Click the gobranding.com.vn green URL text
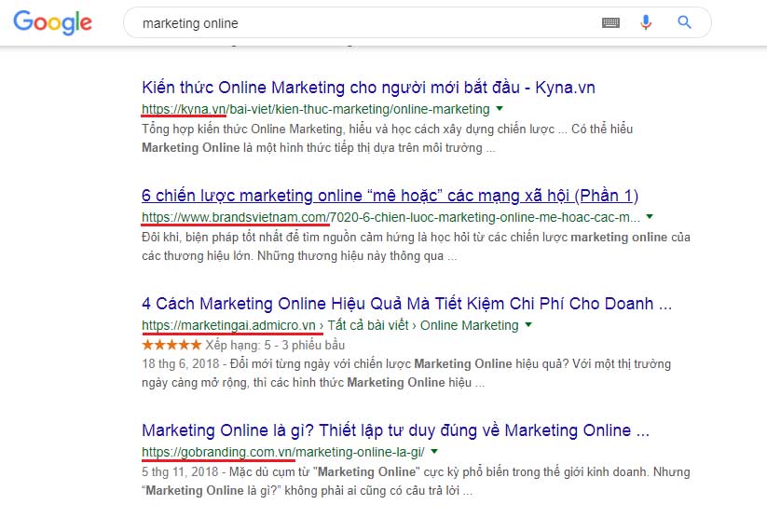Screen dimensions: 767x532 tap(283, 452)
